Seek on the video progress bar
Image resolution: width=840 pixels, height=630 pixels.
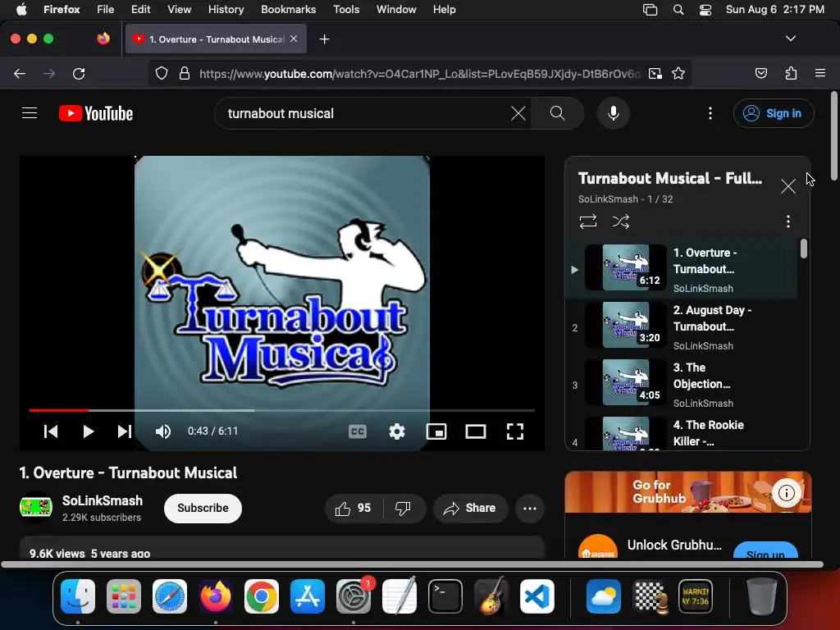pyautogui.click(x=282, y=410)
